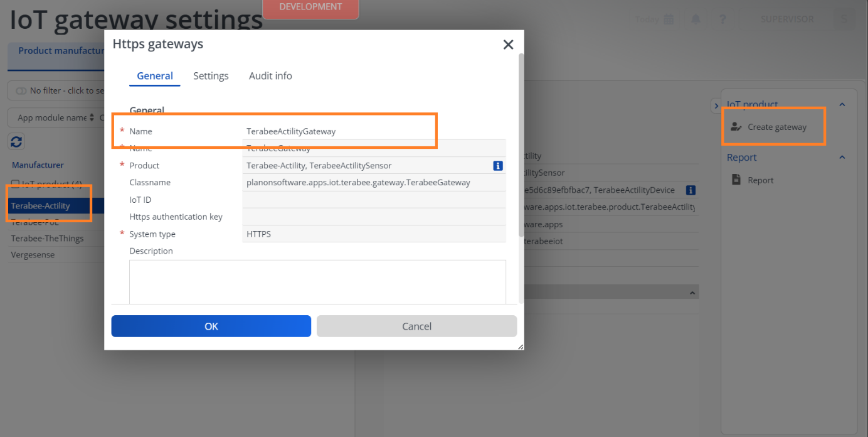Viewport: 868px width, 437px height.
Task: Close the Https gateways dialog
Action: coord(508,45)
